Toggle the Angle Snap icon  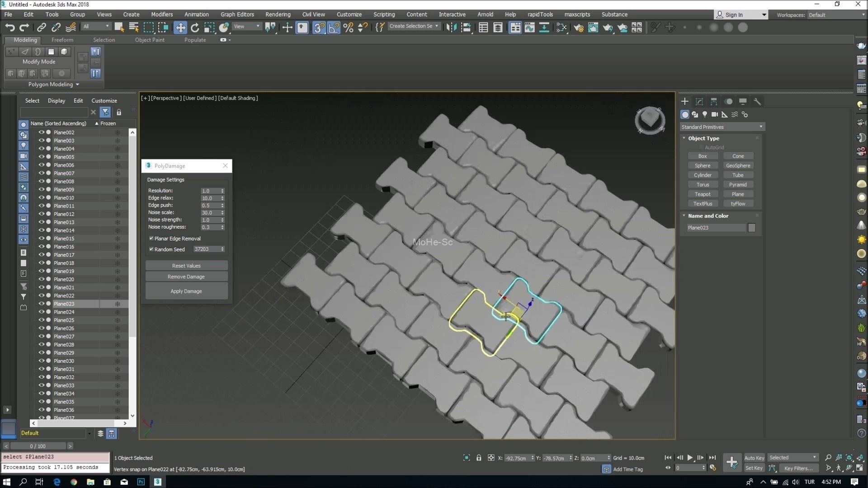click(334, 28)
